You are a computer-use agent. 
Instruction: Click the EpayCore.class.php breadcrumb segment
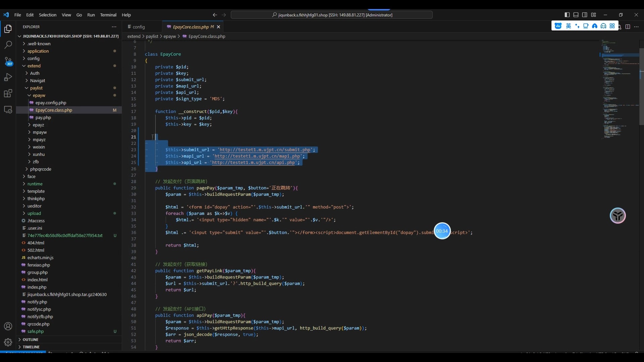point(207,36)
